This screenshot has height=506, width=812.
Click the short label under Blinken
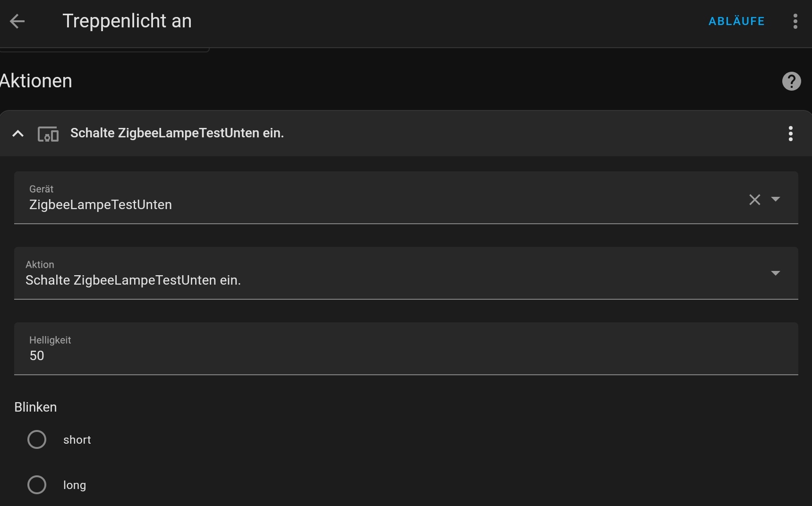tap(77, 440)
